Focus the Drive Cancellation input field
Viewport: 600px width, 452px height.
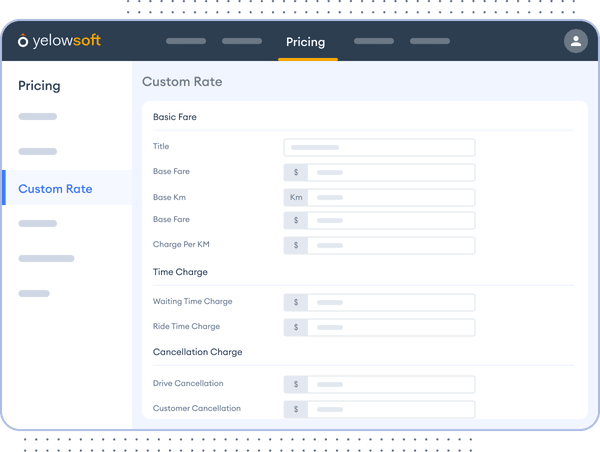click(x=391, y=384)
